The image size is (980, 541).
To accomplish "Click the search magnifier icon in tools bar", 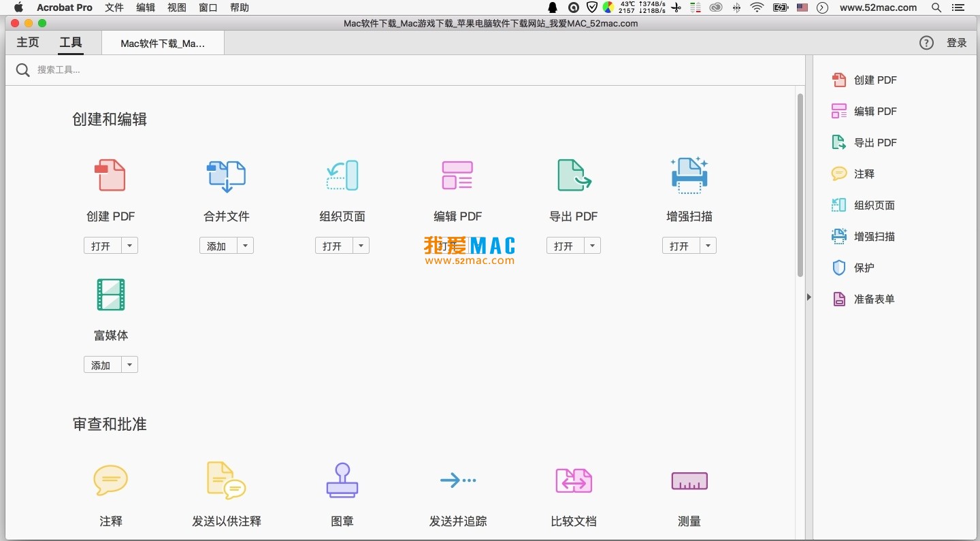I will [22, 70].
